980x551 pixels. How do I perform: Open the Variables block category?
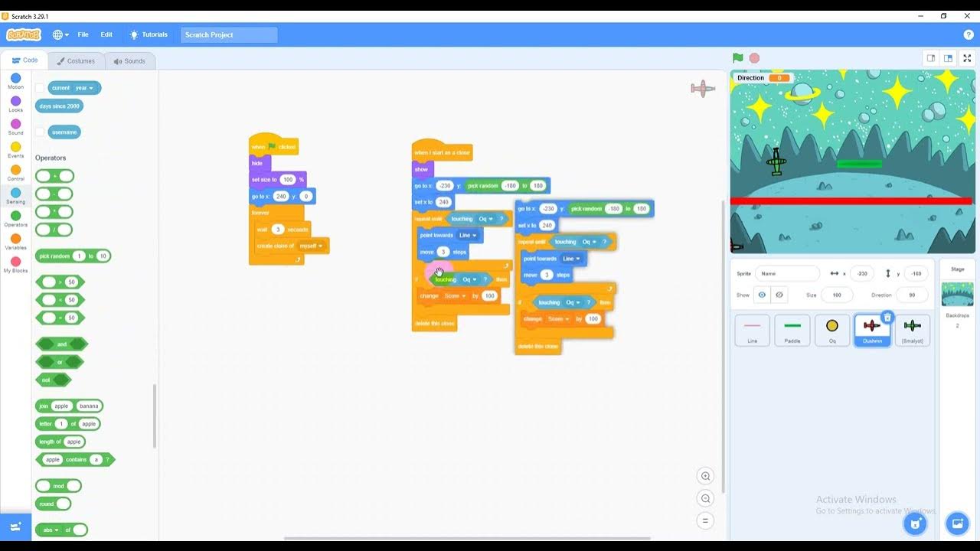point(15,242)
